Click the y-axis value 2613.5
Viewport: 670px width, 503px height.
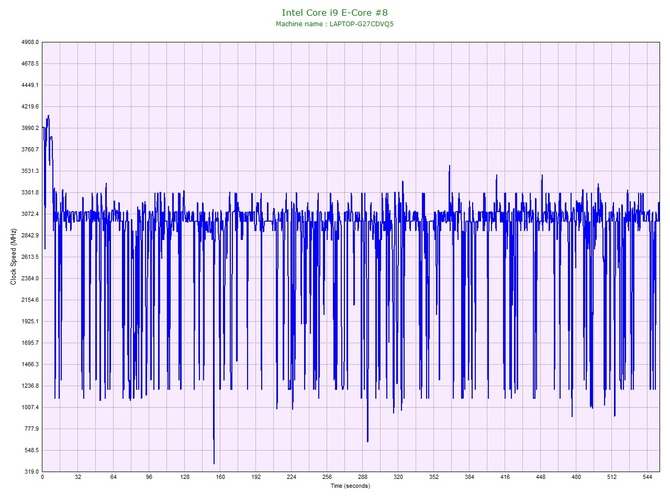tap(30, 257)
